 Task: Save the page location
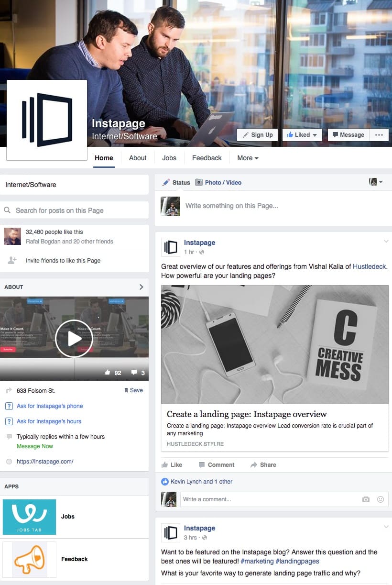[133, 390]
